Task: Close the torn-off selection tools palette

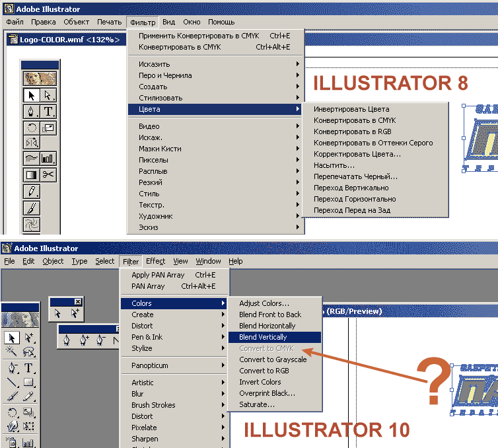Action: [x=78, y=301]
